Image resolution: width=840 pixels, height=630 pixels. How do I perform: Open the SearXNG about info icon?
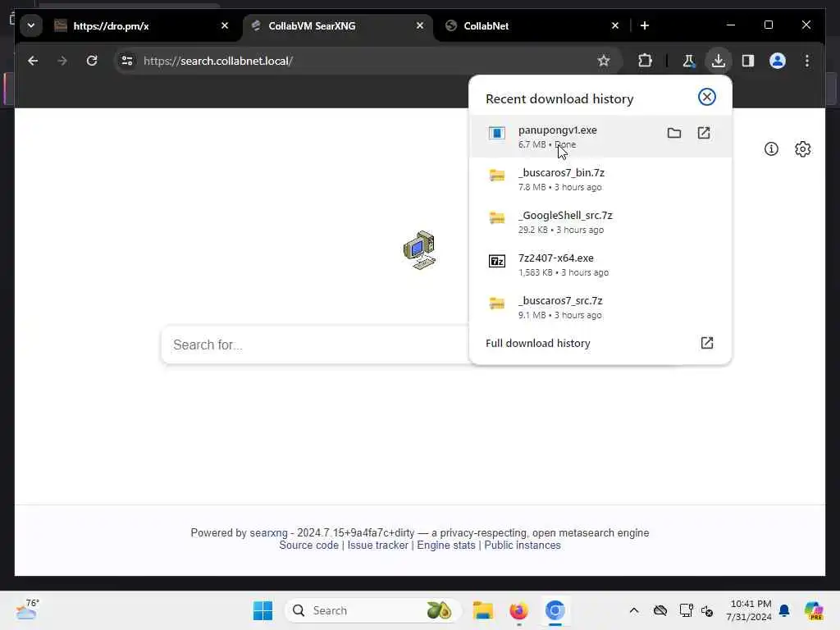[x=771, y=149]
